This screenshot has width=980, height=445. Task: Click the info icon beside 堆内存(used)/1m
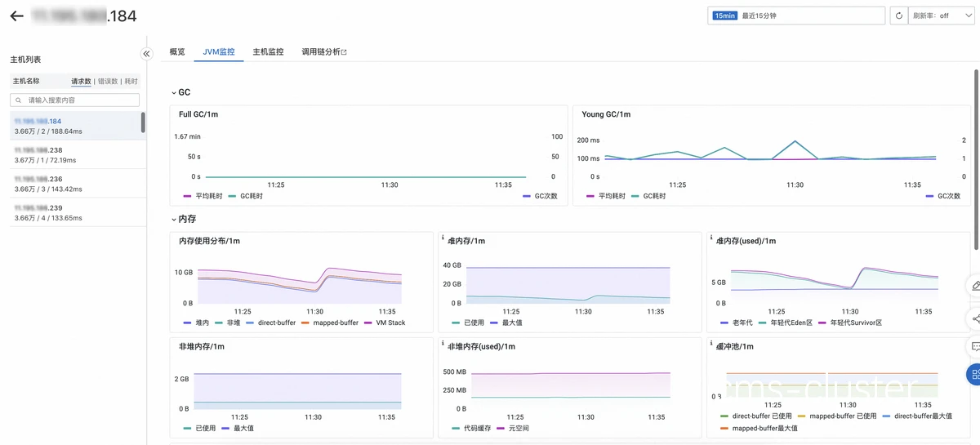[x=711, y=238]
